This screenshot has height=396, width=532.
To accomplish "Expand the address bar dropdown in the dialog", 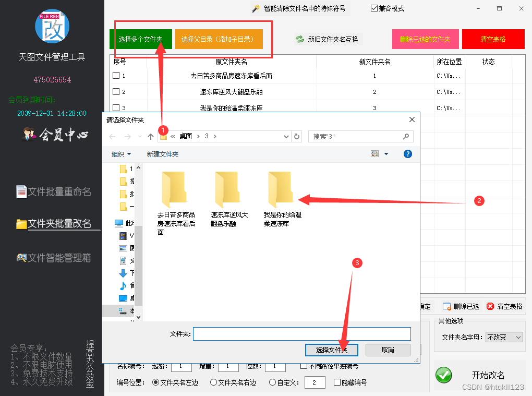I will (x=286, y=136).
